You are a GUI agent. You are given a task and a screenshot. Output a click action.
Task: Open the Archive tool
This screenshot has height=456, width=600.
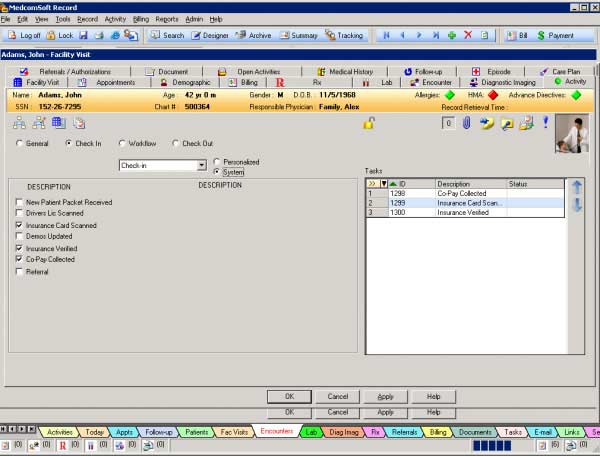[253, 36]
